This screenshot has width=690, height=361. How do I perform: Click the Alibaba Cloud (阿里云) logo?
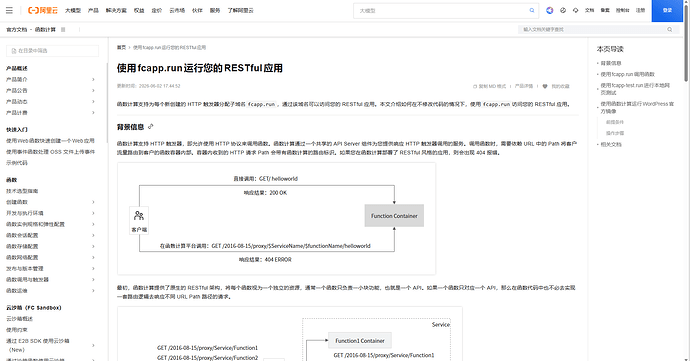[43, 10]
